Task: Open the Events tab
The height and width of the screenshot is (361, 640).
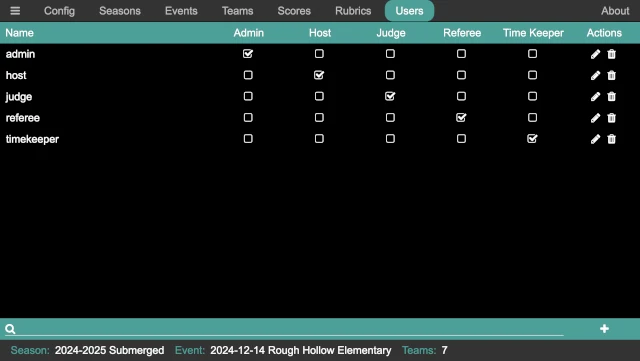Action: (181, 11)
